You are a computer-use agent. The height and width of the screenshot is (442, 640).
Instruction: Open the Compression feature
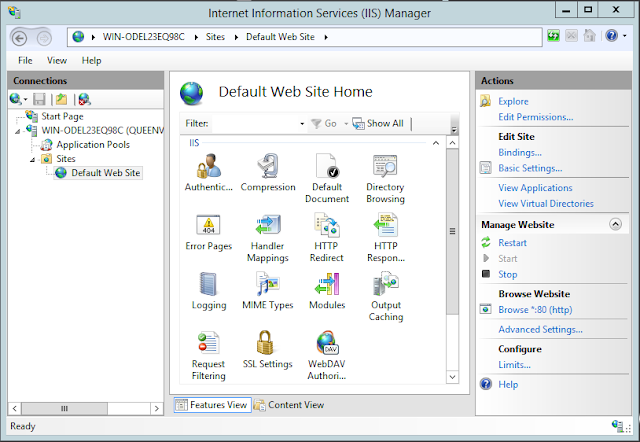point(268,172)
